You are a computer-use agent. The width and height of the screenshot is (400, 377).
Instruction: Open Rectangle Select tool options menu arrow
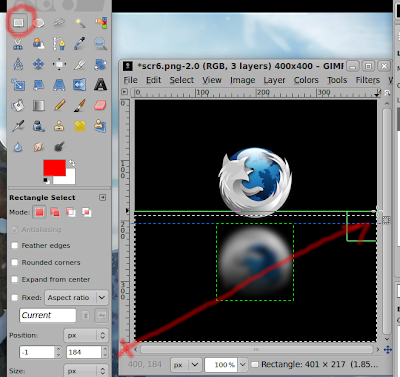click(x=103, y=197)
